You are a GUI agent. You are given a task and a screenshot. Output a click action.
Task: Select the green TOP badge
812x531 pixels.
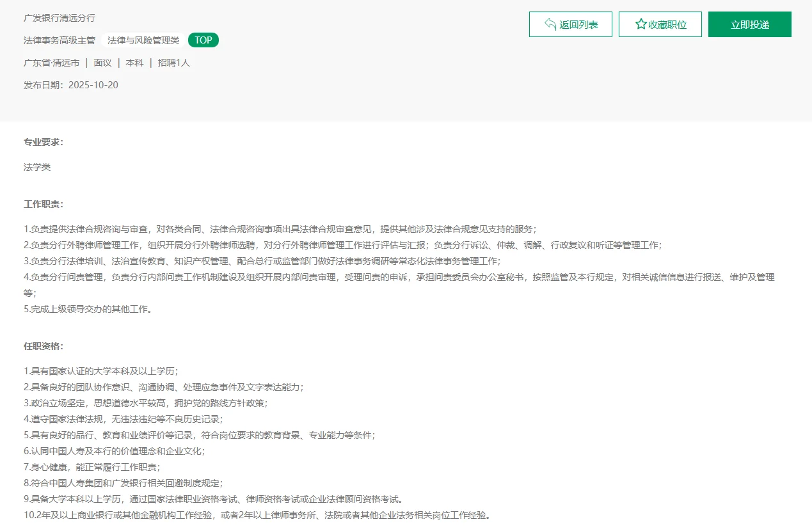tap(203, 40)
